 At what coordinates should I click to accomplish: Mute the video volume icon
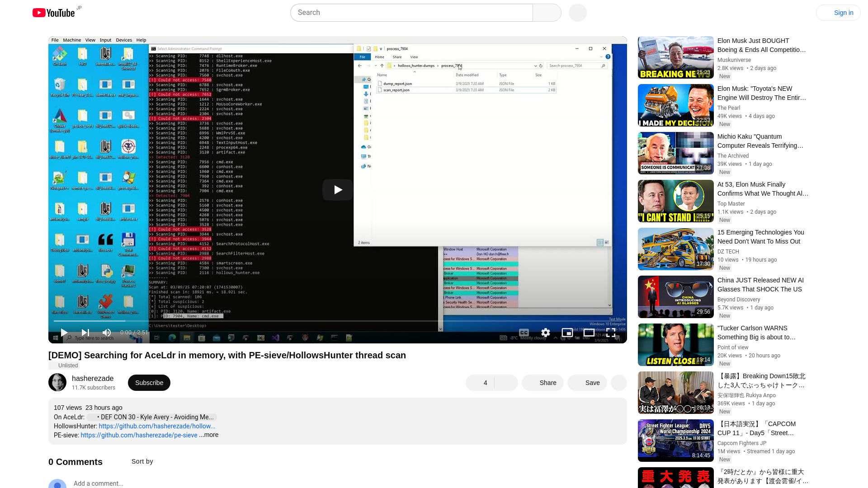(107, 333)
